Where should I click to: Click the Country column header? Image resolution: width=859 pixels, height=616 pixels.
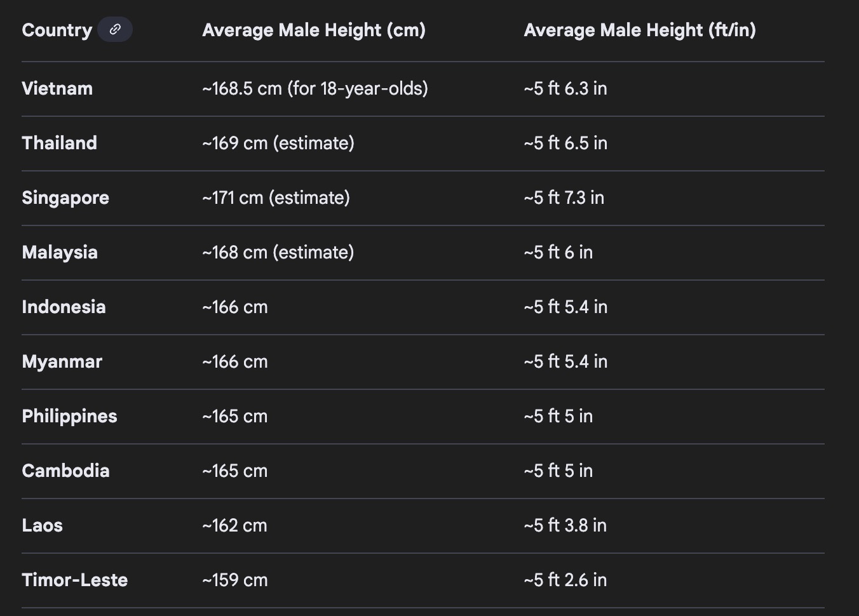pos(57,30)
